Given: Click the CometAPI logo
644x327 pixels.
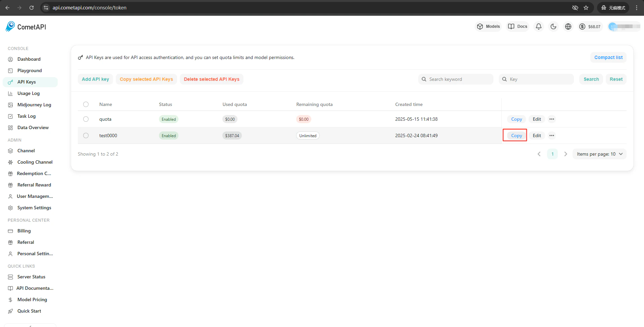Looking at the screenshot, I should click(25, 26).
